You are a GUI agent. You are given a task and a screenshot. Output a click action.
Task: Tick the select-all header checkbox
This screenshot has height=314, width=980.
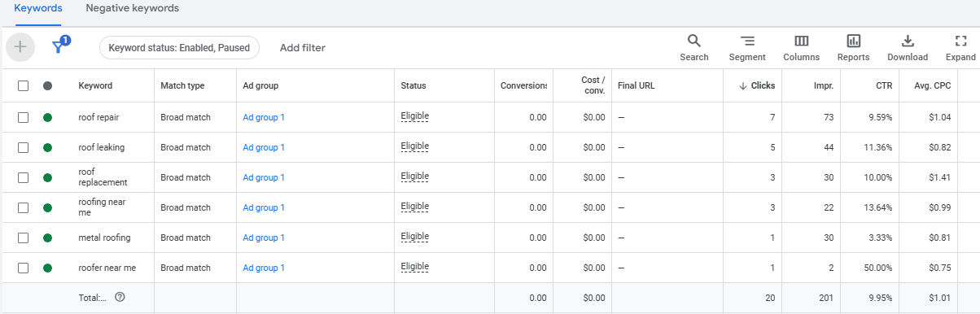pyautogui.click(x=23, y=85)
